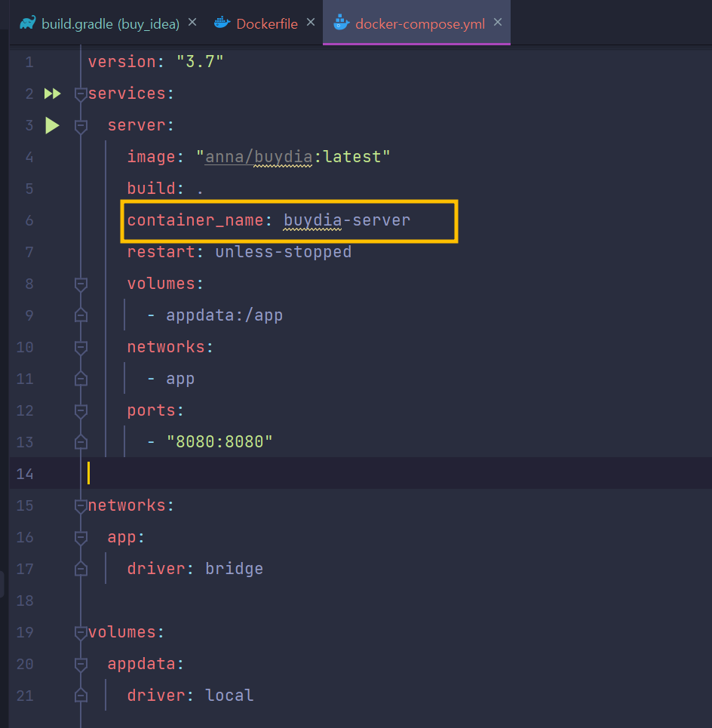Collapse the app network block on line 16
Screen dimensions: 712x728
click(81, 538)
